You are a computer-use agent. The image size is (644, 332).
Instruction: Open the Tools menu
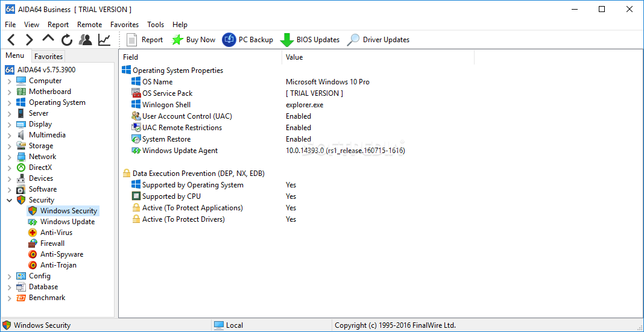coord(156,25)
